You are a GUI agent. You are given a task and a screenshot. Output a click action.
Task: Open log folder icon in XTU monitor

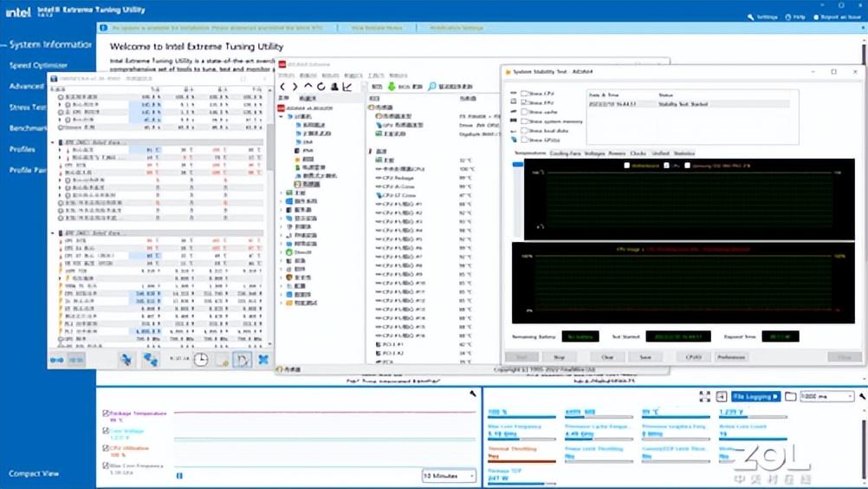tap(791, 396)
